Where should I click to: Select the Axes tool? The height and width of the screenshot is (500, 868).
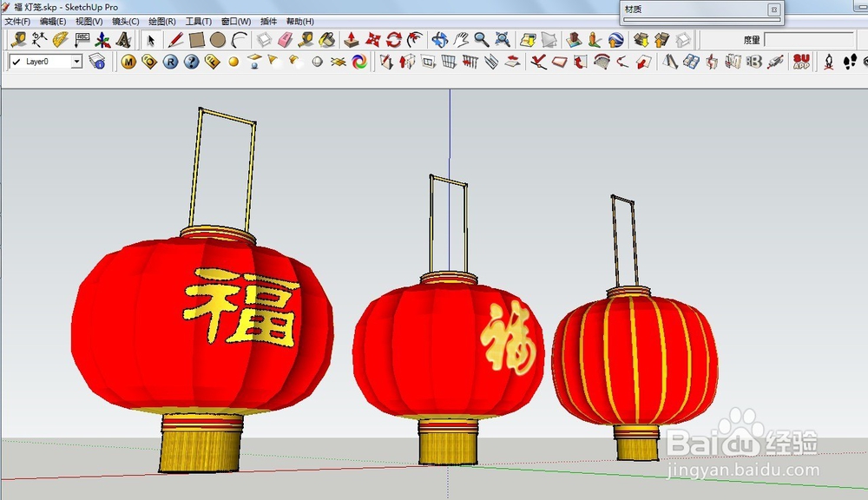pyautogui.click(x=102, y=40)
